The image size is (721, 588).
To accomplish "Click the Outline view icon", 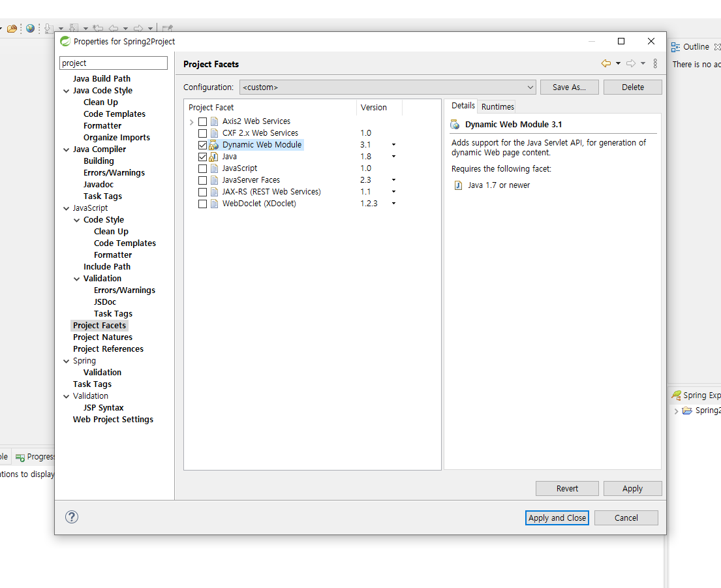I will (x=675, y=47).
